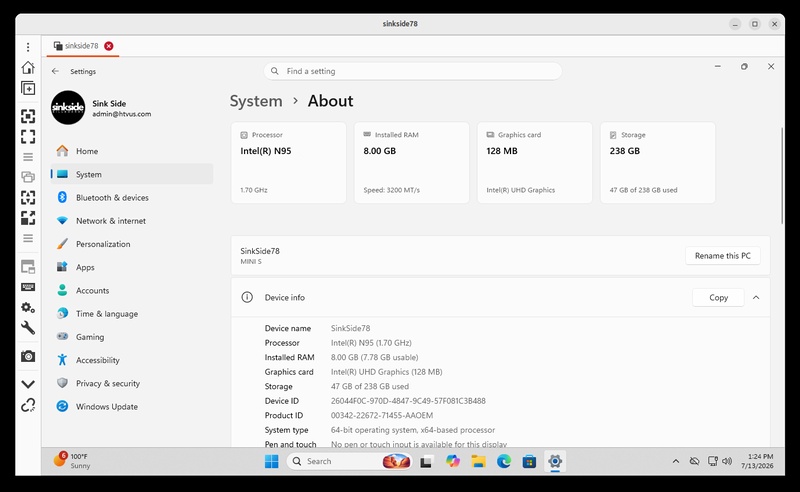The image size is (800, 492).
Task: Open Accounts settings
Action: click(x=132, y=290)
